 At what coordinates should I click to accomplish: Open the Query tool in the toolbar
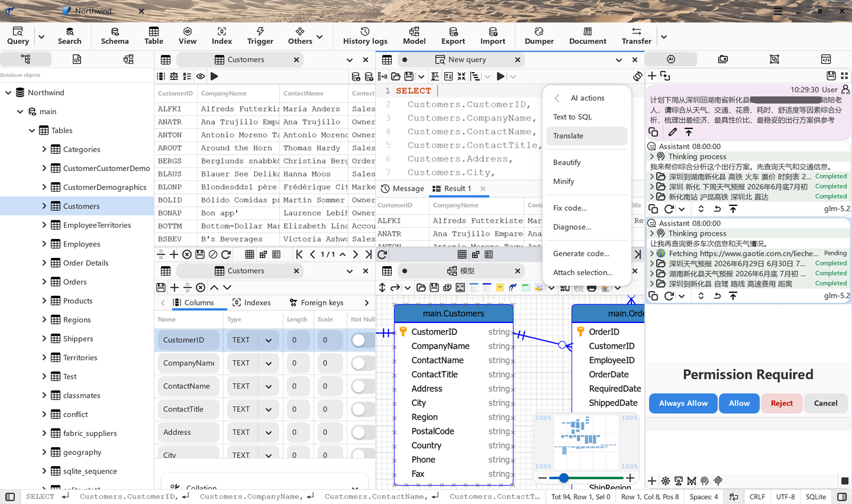pyautogui.click(x=18, y=35)
